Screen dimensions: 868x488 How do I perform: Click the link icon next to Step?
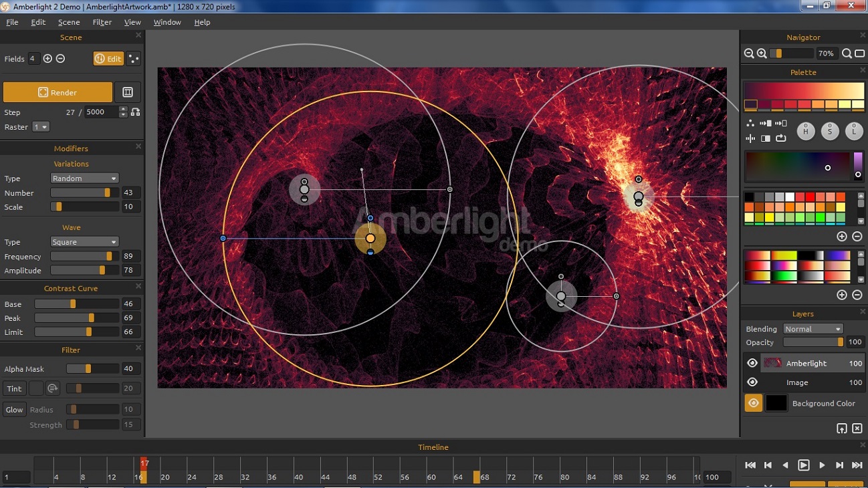(136, 112)
